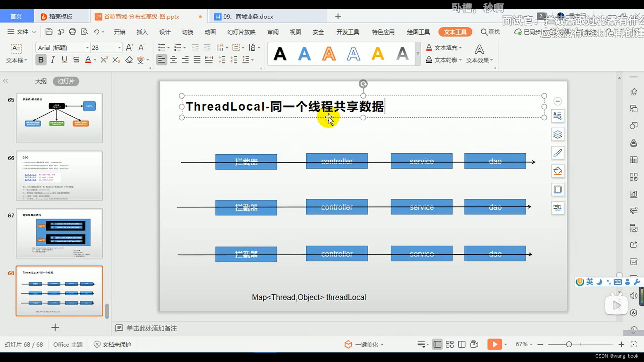This screenshot has width=644, height=362.
Task: Decrease font size with A- icon
Action: click(142, 48)
